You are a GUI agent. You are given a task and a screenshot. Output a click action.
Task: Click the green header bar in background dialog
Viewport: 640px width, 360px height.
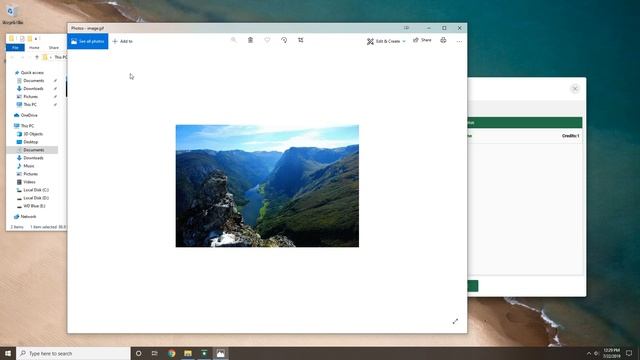pos(525,122)
